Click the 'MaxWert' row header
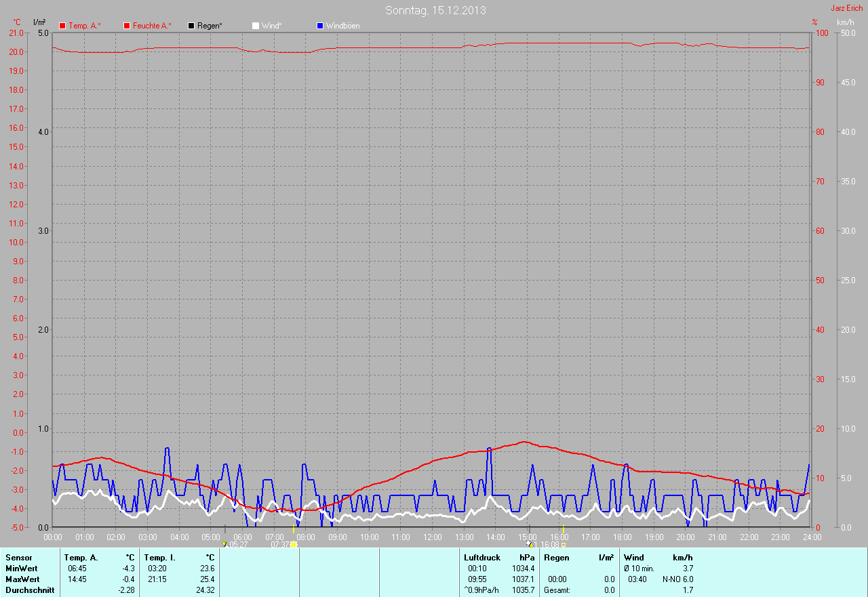Image resolution: width=868 pixels, height=597 pixels. (22, 579)
